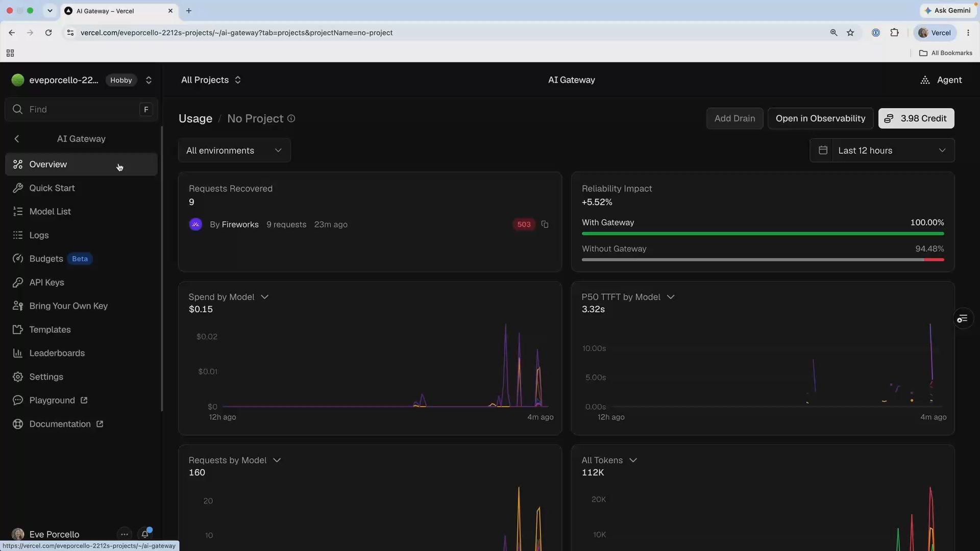This screenshot has width=980, height=551.
Task: Click the back chevron beside AI Gateway
Action: pyautogui.click(x=17, y=139)
